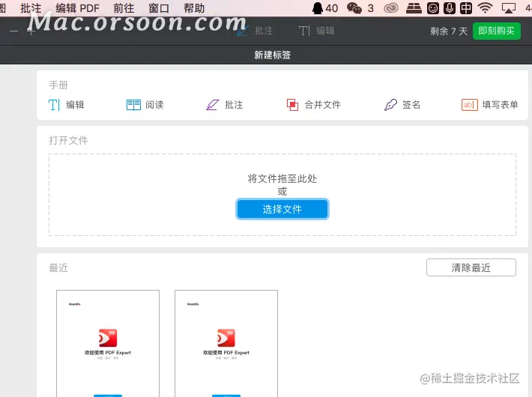Open the 编辑 PDF menu
The width and height of the screenshot is (532, 397).
coord(77,8)
